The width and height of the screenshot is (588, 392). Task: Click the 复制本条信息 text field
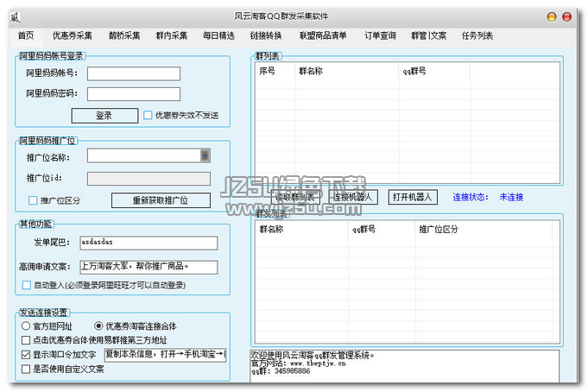coord(165,355)
